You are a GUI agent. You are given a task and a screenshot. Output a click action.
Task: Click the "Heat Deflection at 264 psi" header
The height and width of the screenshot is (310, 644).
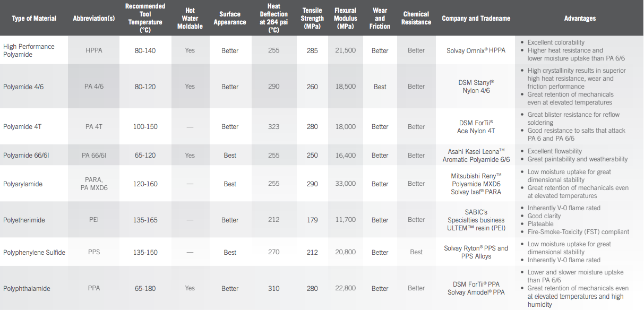click(274, 18)
